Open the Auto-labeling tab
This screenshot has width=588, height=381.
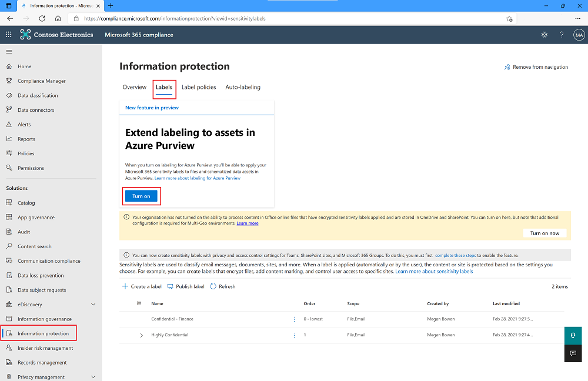(x=242, y=87)
